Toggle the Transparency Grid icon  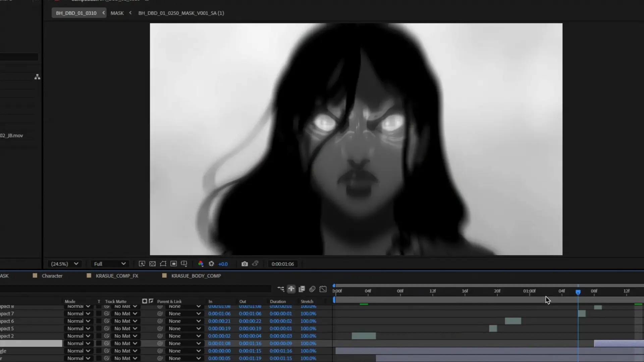pos(153,264)
